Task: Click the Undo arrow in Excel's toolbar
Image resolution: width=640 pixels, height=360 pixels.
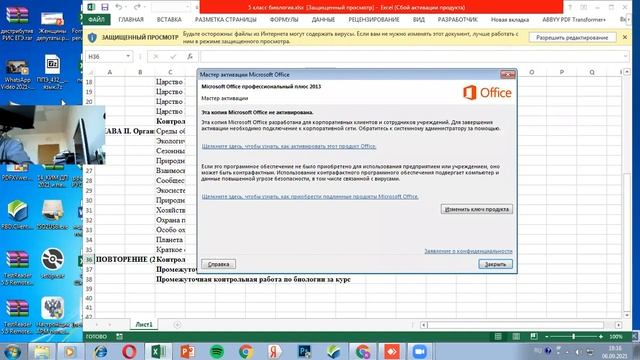Action: 118,7
